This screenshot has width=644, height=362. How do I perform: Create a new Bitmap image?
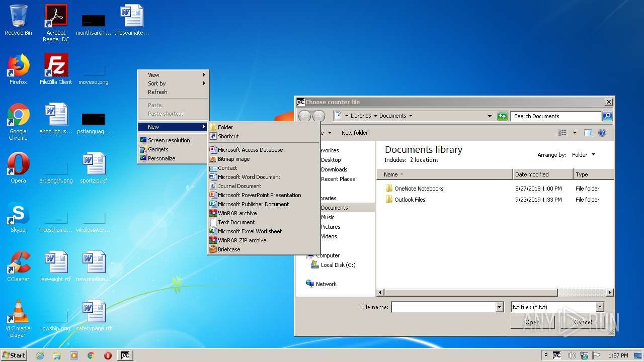click(264, 159)
